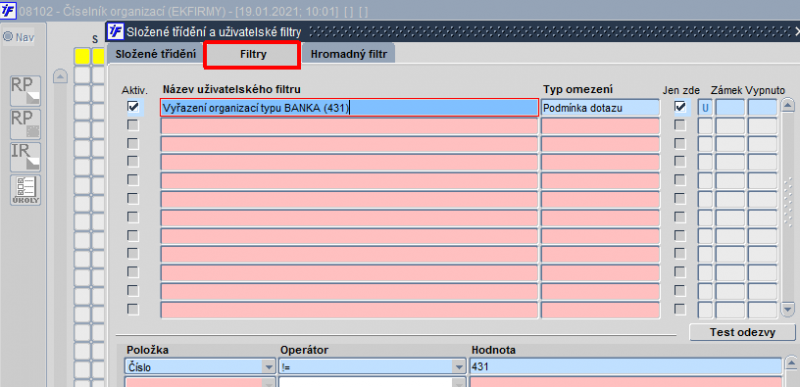Click the Hodnota field containing 431
The height and width of the screenshot is (387, 800).
point(626,366)
